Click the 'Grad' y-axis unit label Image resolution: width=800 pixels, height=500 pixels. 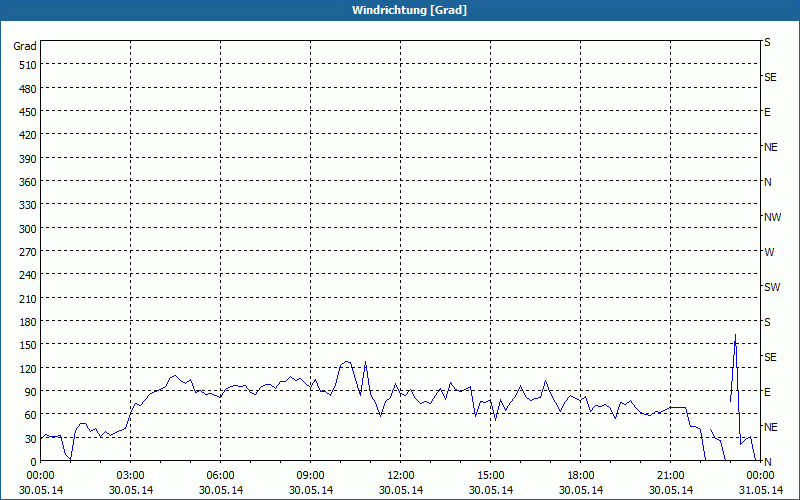point(24,46)
